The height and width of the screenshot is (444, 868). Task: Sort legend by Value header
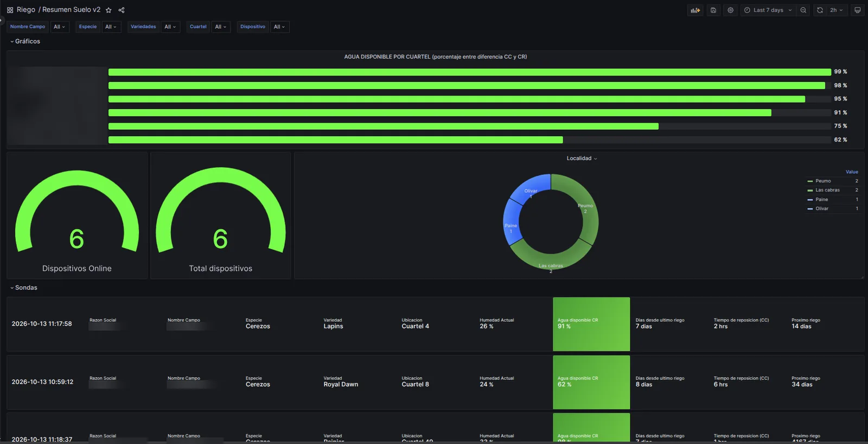click(852, 172)
